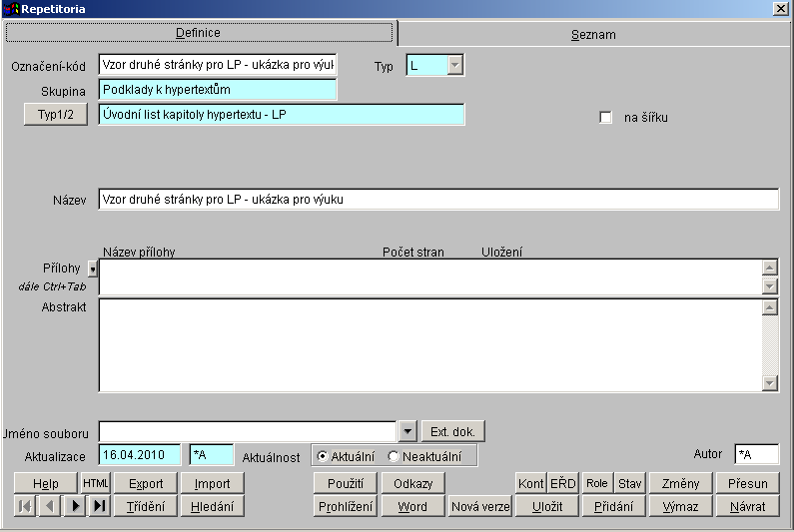Select the Aktuální radio button
The height and width of the screenshot is (532, 794).
323,456
